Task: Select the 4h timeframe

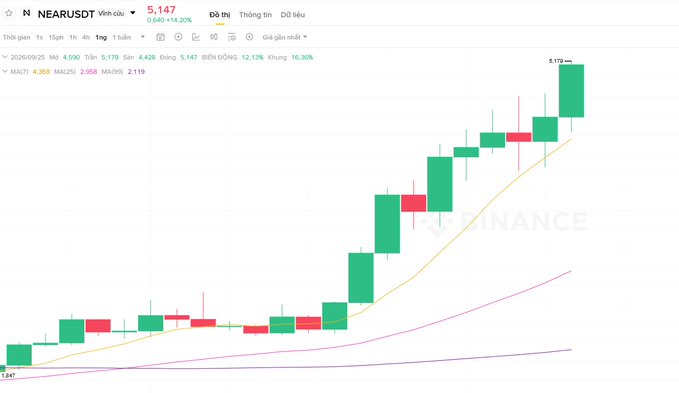Action: [86, 37]
